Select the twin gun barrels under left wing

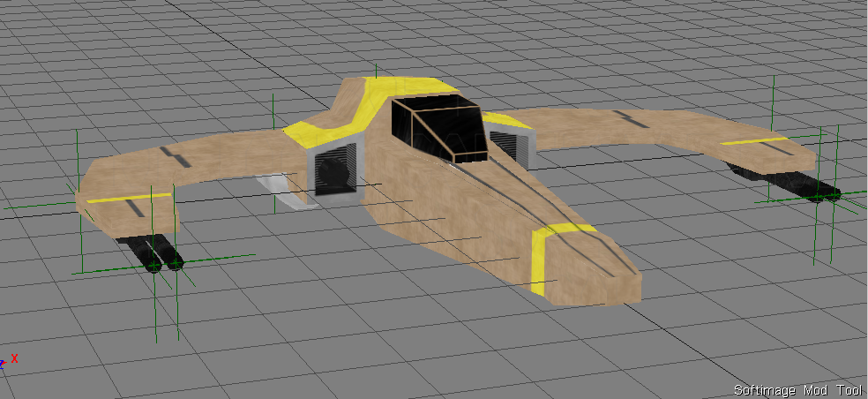149,254
